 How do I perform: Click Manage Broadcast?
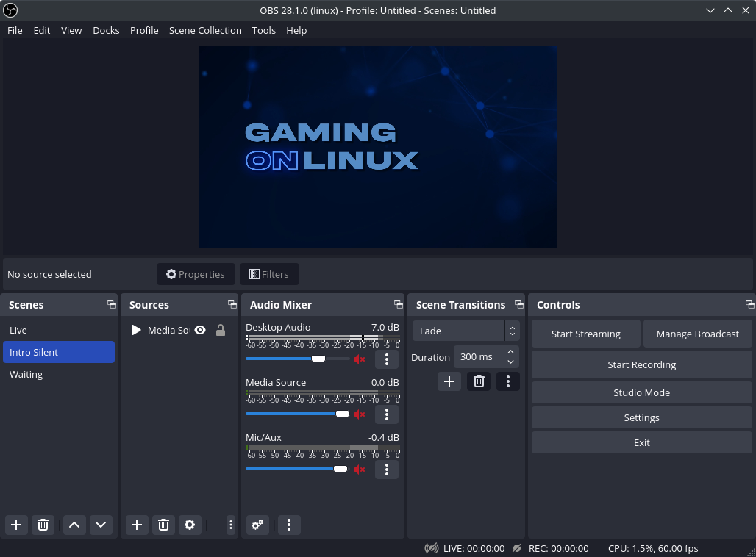[698, 334]
